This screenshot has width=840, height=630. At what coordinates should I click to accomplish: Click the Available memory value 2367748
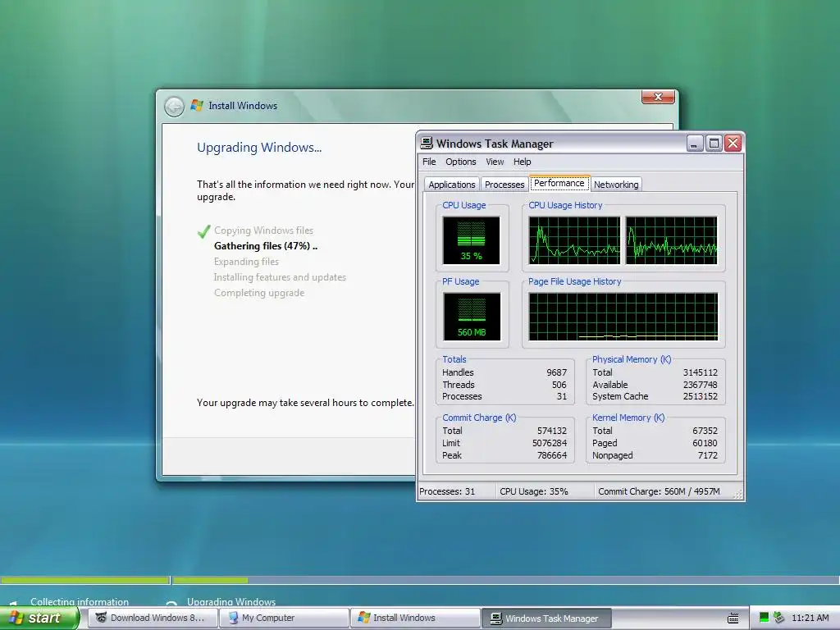tap(701, 385)
